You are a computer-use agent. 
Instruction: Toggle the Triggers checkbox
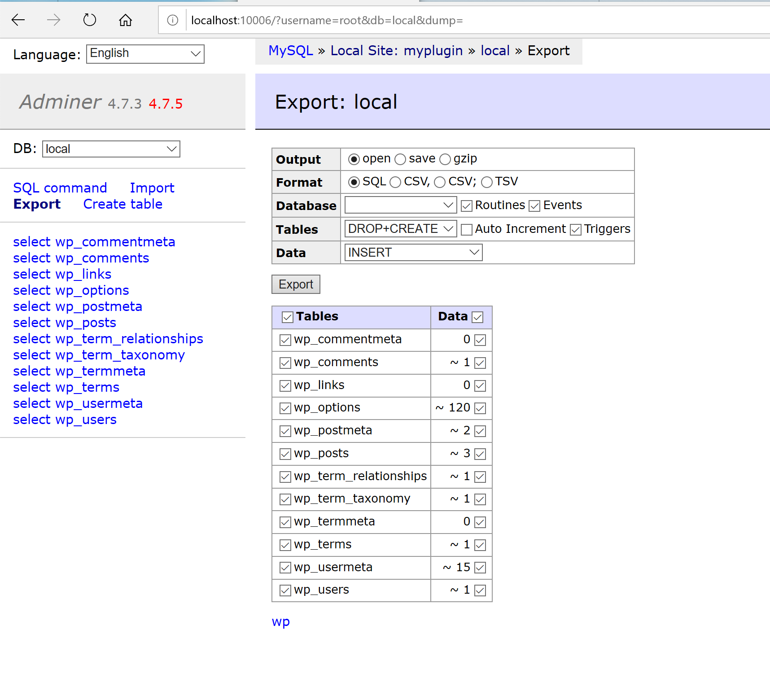(x=576, y=230)
